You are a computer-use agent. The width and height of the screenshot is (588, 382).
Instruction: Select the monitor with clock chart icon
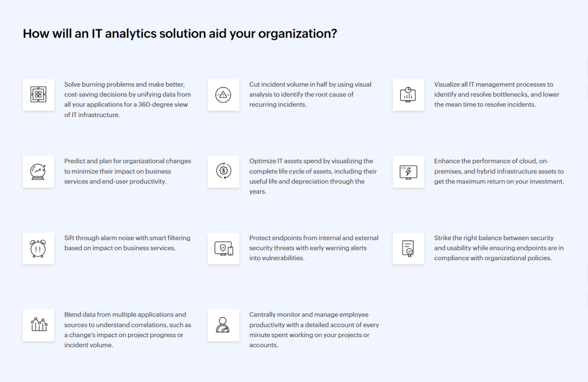[408, 95]
